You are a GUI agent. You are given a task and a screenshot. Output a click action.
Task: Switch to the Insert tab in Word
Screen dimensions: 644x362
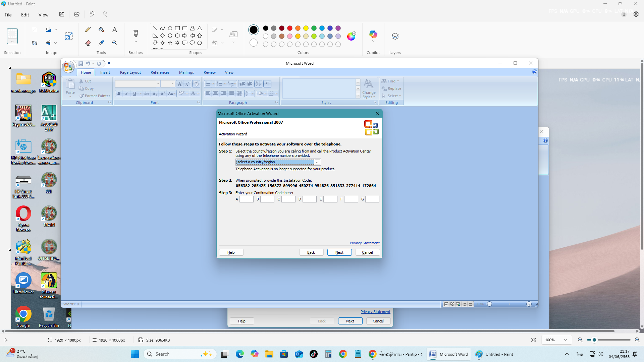[x=105, y=72]
